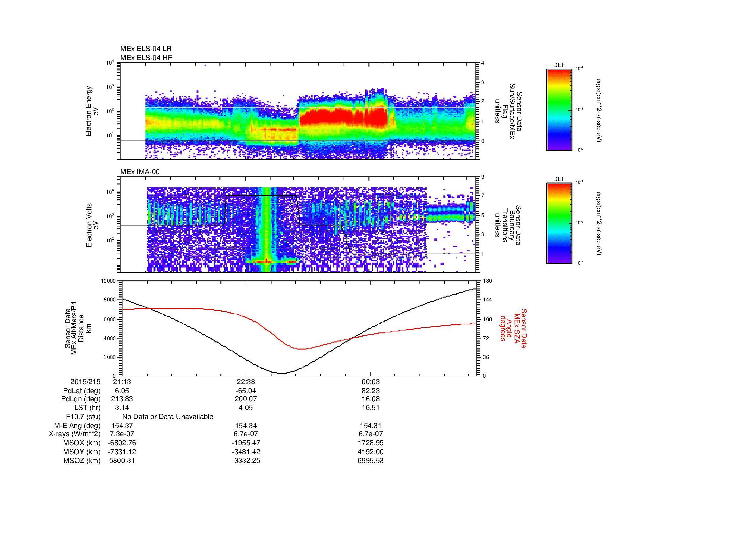Click the LST value '16.51'
This screenshot has height=534, width=756.
370,408
